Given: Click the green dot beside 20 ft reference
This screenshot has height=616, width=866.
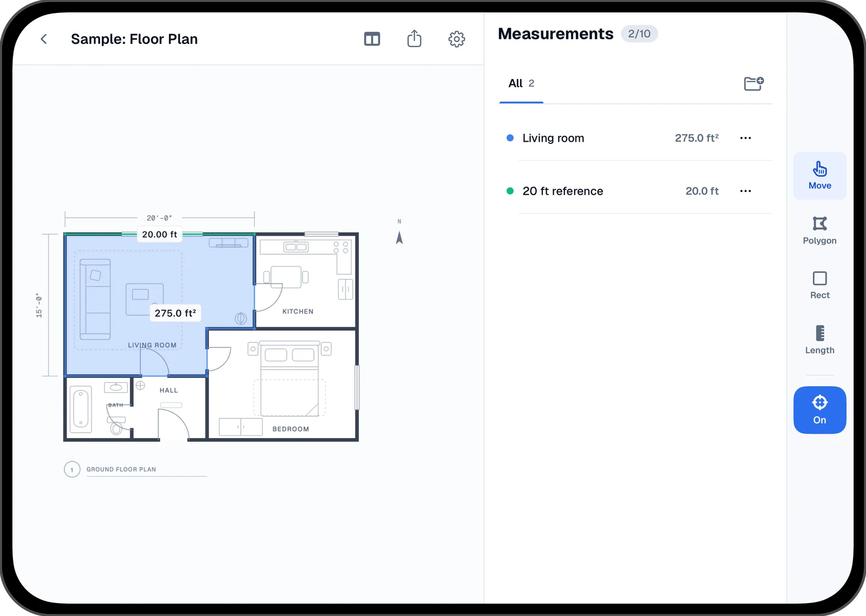Looking at the screenshot, I should (510, 191).
